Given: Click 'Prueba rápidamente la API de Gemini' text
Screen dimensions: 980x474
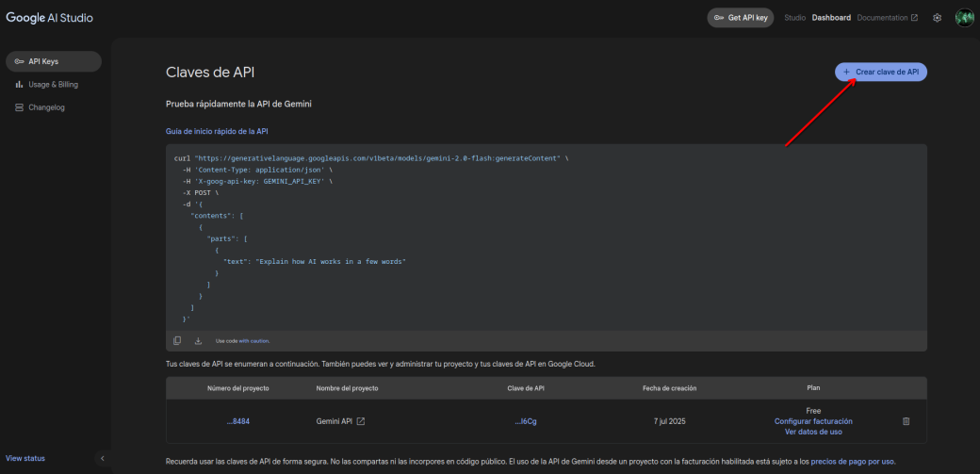Looking at the screenshot, I should point(238,104).
